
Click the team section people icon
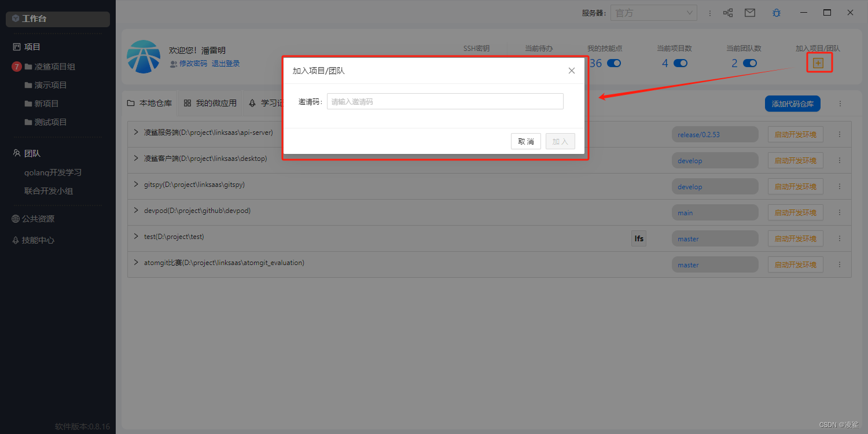(x=16, y=153)
